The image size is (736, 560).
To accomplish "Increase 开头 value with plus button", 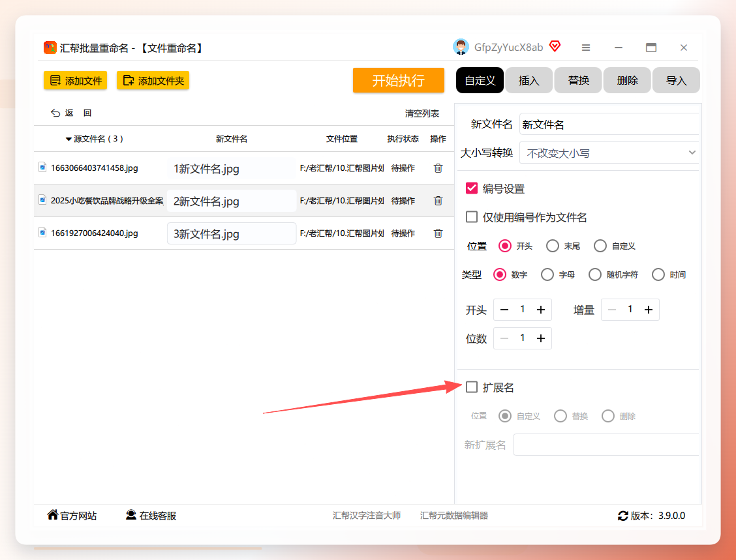I will tap(541, 310).
